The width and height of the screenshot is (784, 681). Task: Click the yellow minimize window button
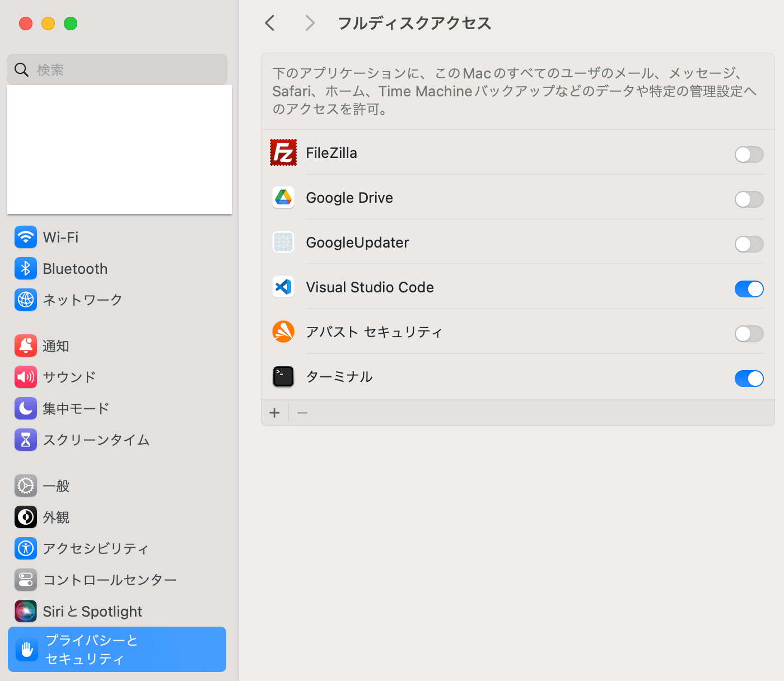click(48, 24)
